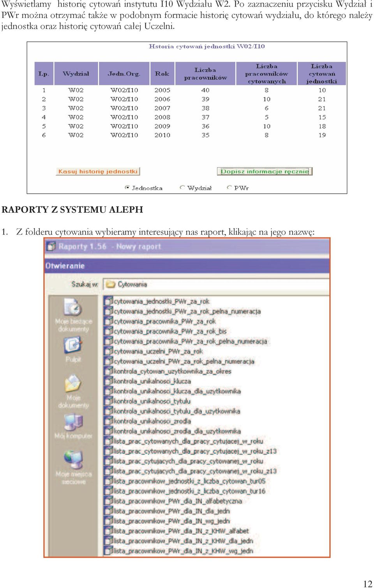
Task: Click W02/I10 in the 2006 row
Action: 124,99
